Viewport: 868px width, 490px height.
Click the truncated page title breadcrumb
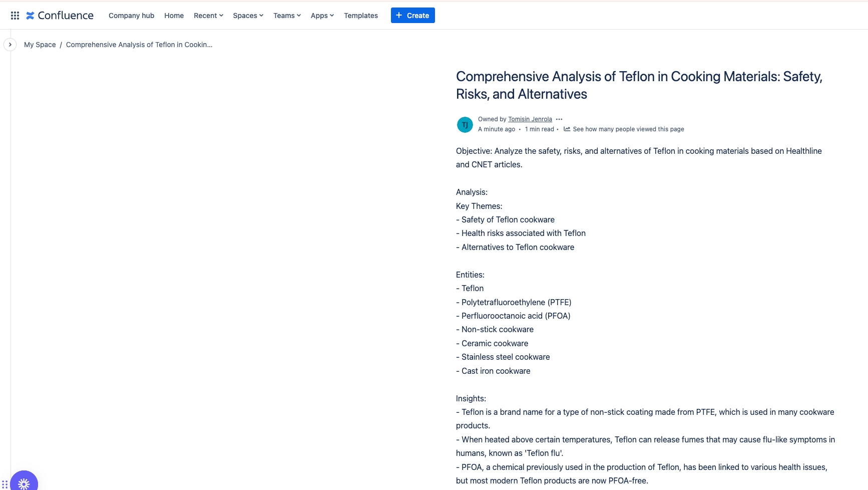139,45
